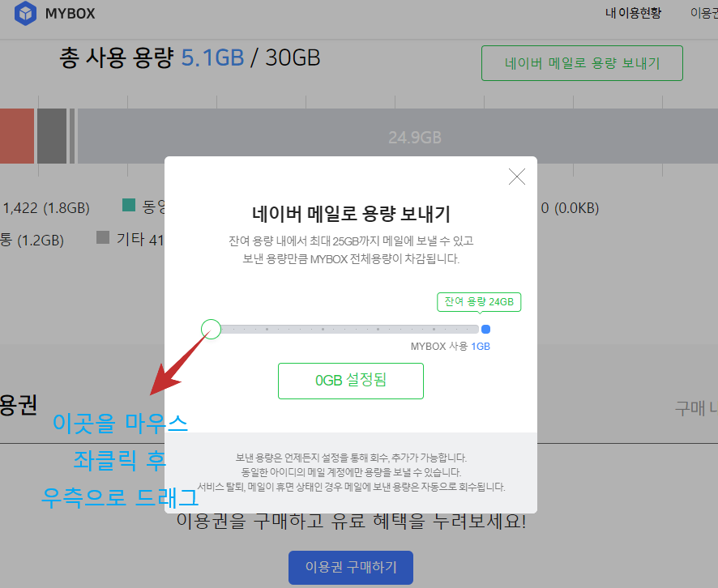Click the 0GB 설정됨 button
The width and height of the screenshot is (718, 588).
[351, 381]
